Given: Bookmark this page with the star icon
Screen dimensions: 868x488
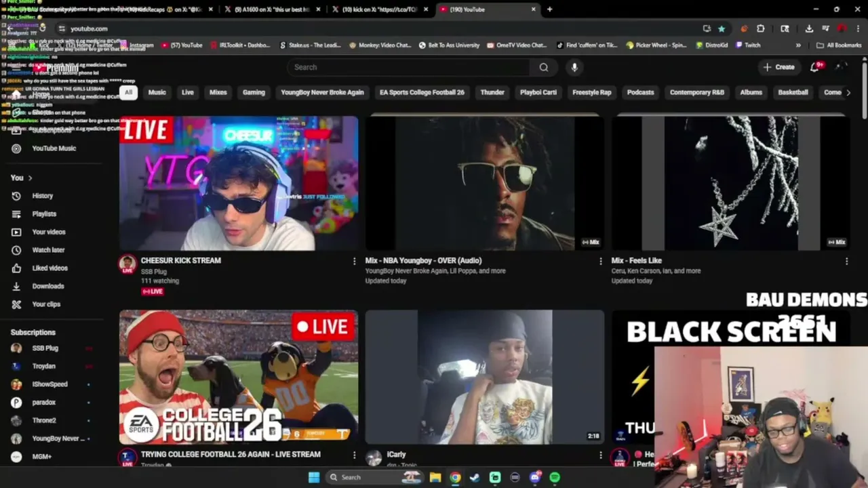Looking at the screenshot, I should coord(722,28).
